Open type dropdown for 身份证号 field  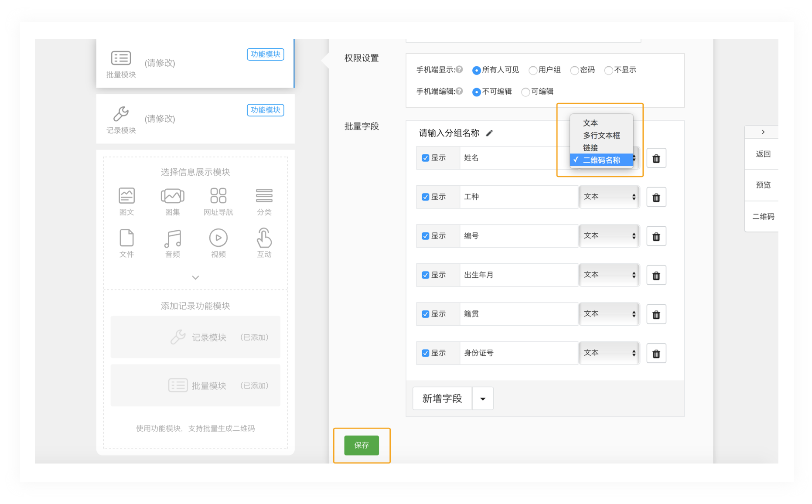tap(609, 353)
